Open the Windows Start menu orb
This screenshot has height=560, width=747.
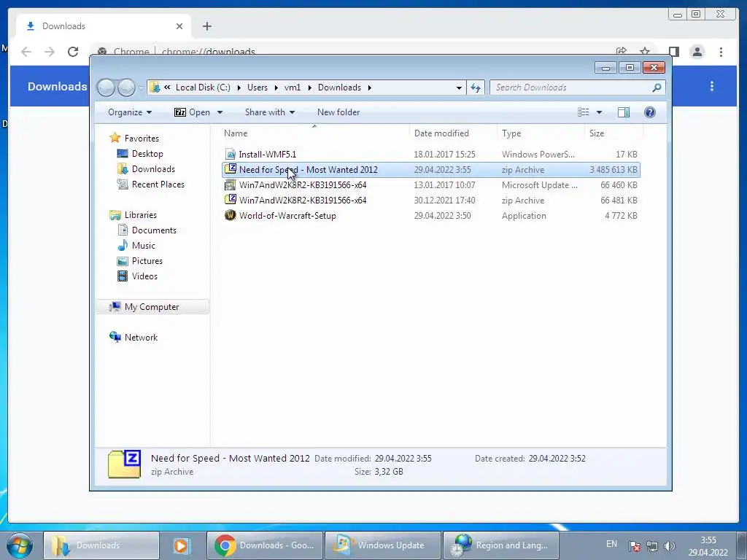point(20,545)
